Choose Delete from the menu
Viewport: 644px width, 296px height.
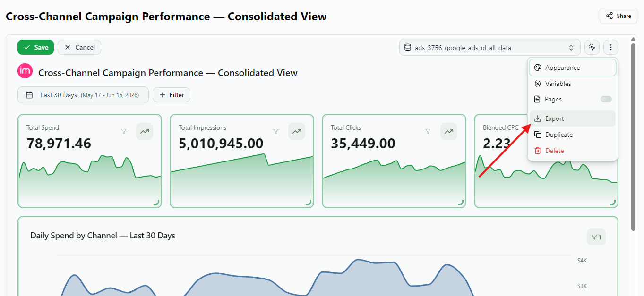[x=573, y=151]
